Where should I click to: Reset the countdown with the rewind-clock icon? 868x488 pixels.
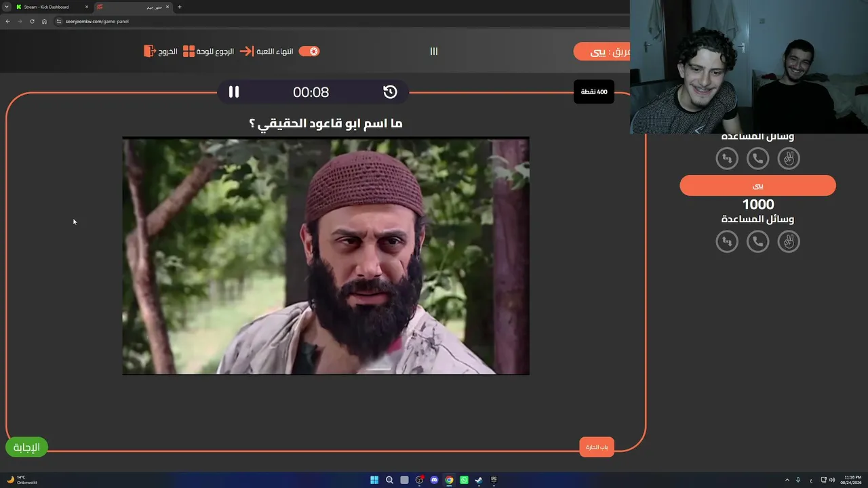390,91
